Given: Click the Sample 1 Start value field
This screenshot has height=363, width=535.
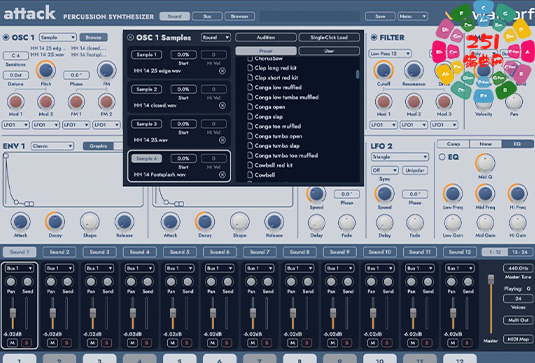Looking at the screenshot, I should [183, 55].
